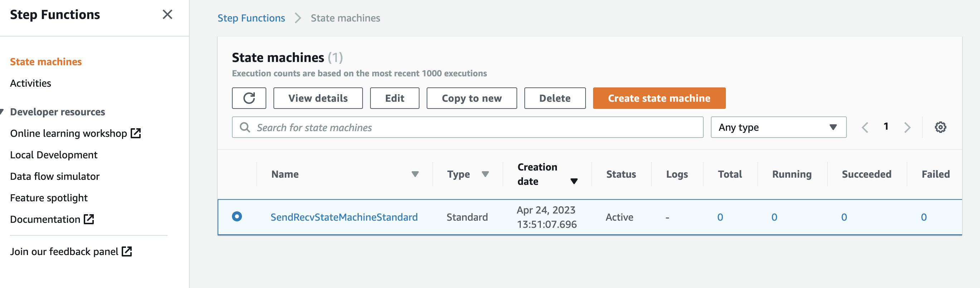
Task: Click the Apr 24, 2023 creation date cell
Action: click(x=546, y=217)
